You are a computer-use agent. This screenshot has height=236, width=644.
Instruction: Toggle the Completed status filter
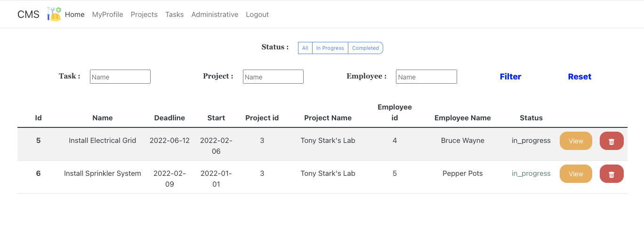tap(365, 48)
